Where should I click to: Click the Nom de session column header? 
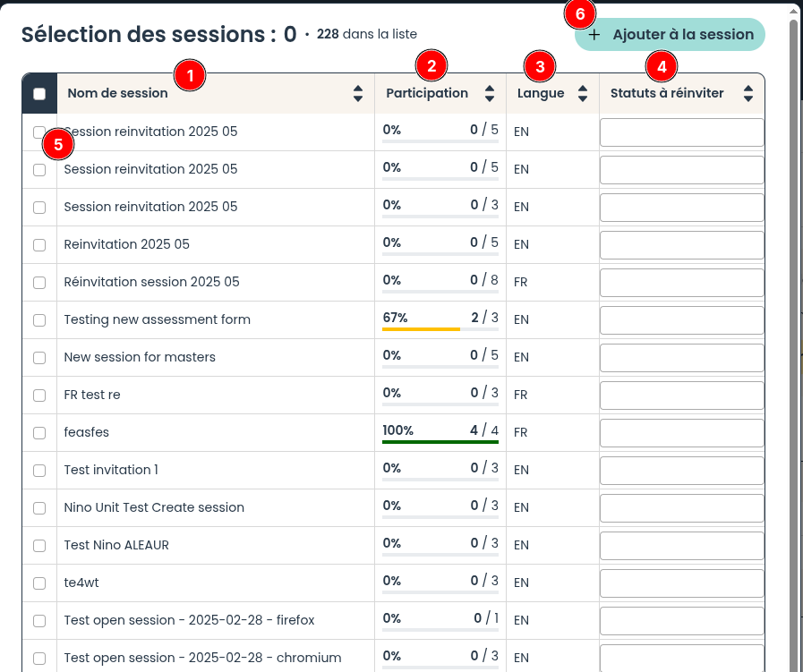[117, 93]
